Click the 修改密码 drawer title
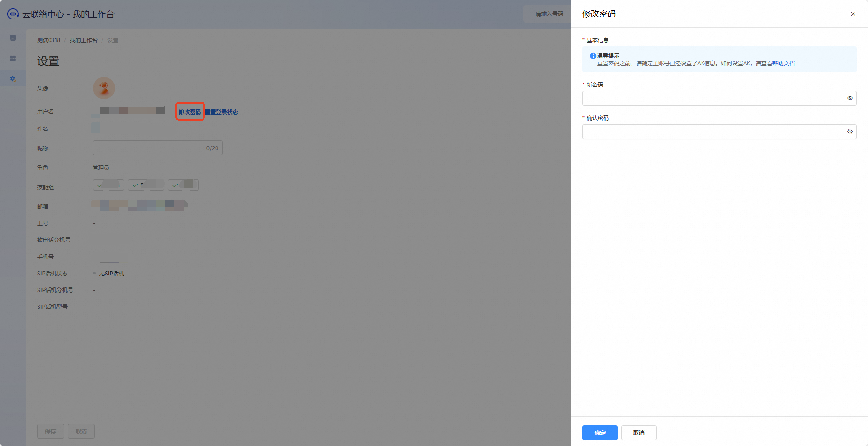Image resolution: width=868 pixels, height=446 pixels. tap(599, 14)
